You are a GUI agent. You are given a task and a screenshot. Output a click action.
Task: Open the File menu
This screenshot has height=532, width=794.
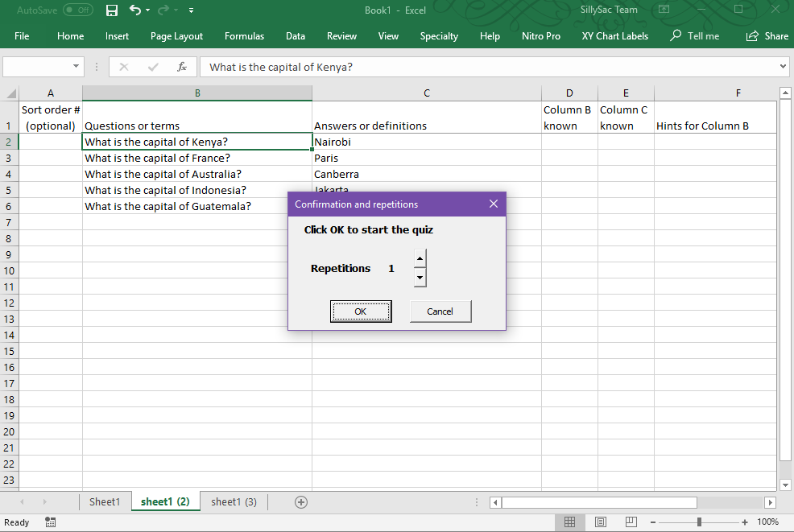[x=22, y=36]
